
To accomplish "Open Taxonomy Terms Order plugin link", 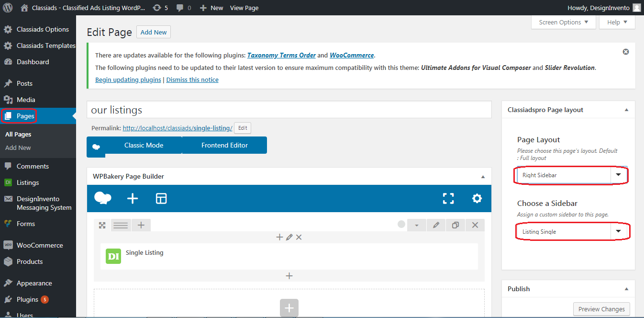I will tap(281, 55).
